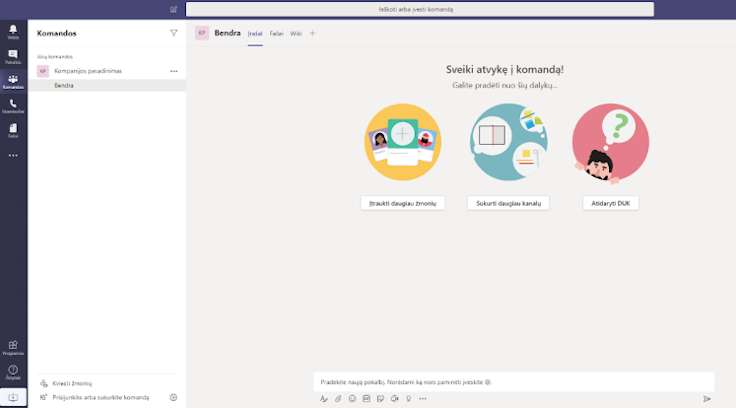Open Skambučiai calls in the sidebar
This screenshot has height=408, width=736.
pos(13,105)
